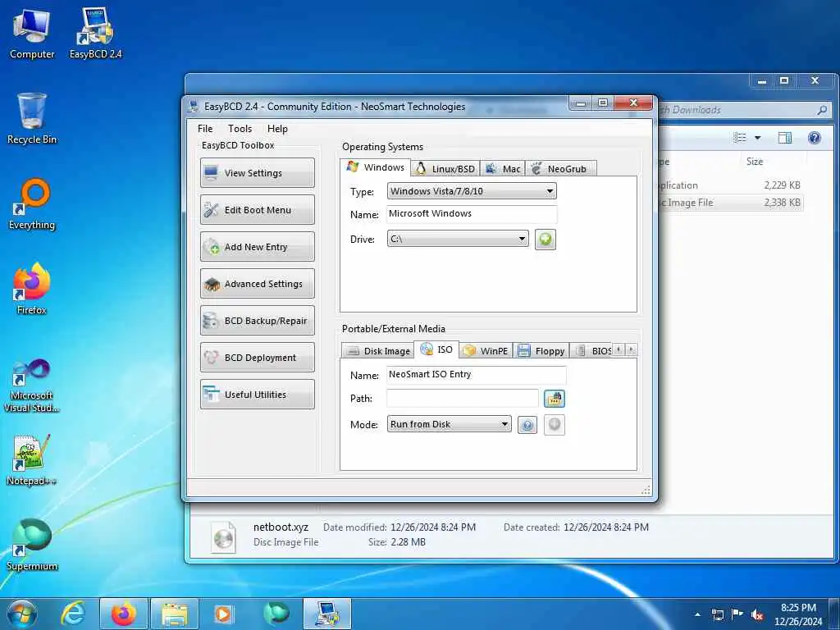Click the muted volume tray icon
Screen dimensions: 840x630
[757, 614]
